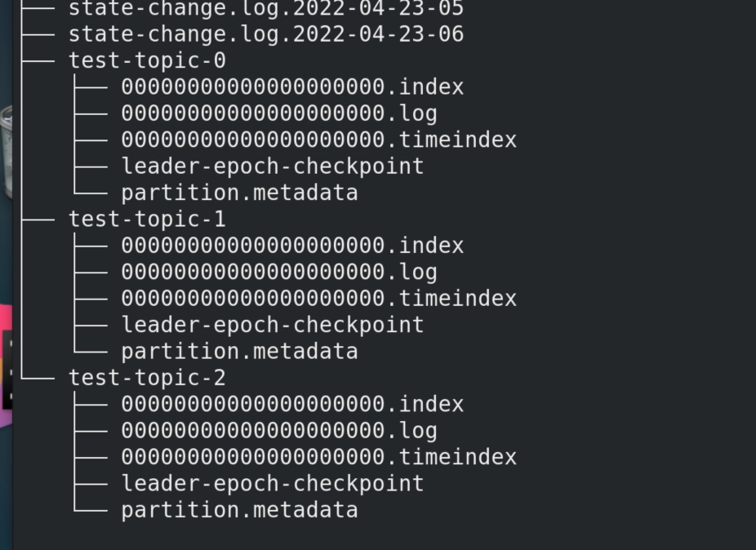Click partition.metadata under test-topic-0
Screen dimensions: 756x550
click(x=240, y=193)
